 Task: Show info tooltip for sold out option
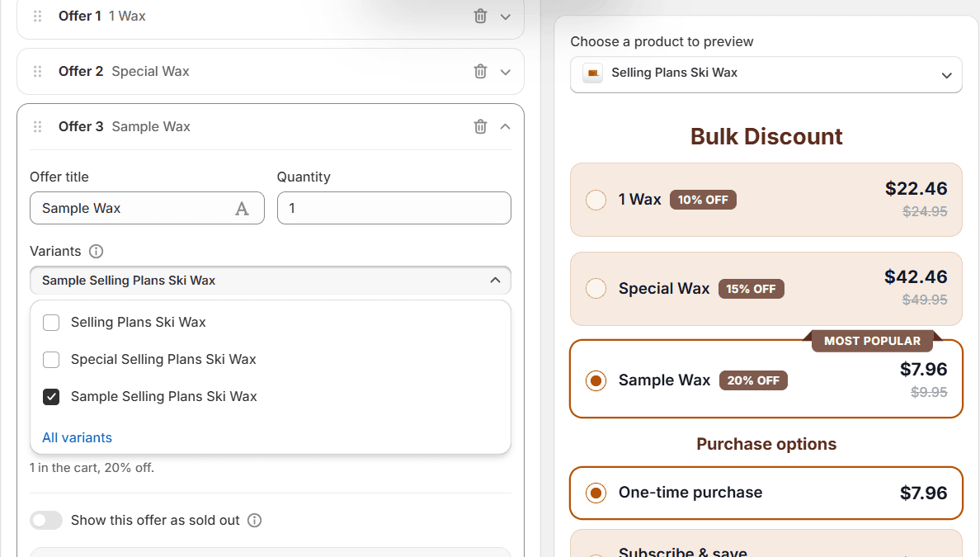pos(254,520)
